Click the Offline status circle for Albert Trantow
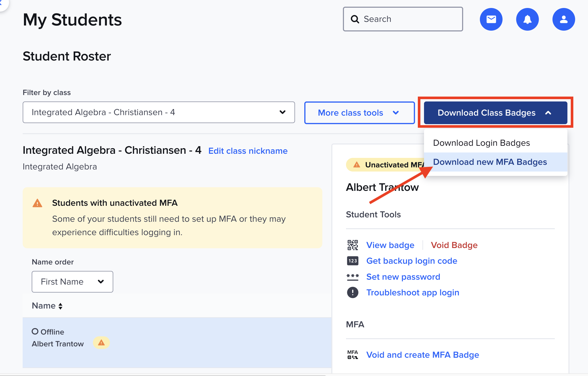The width and height of the screenshot is (588, 376). [35, 331]
